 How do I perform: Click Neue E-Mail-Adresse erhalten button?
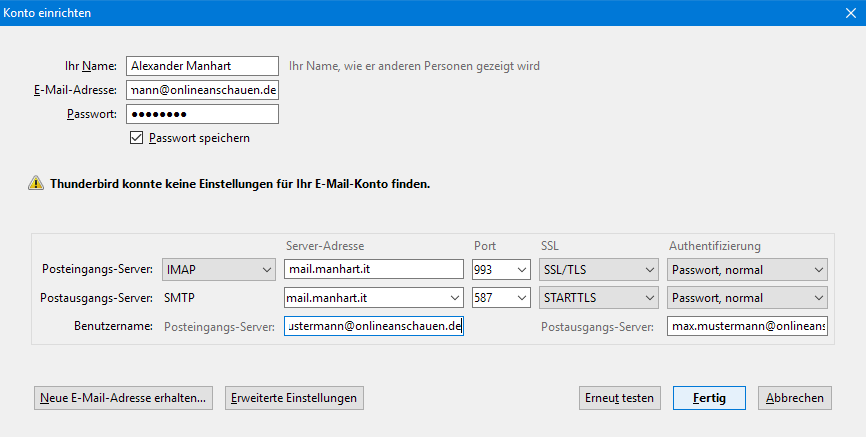coord(123,398)
